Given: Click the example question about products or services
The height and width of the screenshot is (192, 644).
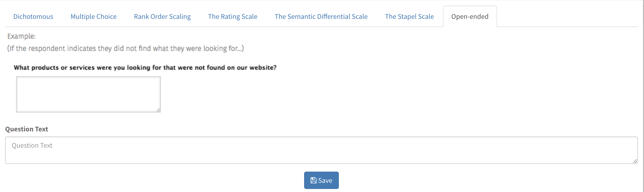Looking at the screenshot, I should 145,68.
